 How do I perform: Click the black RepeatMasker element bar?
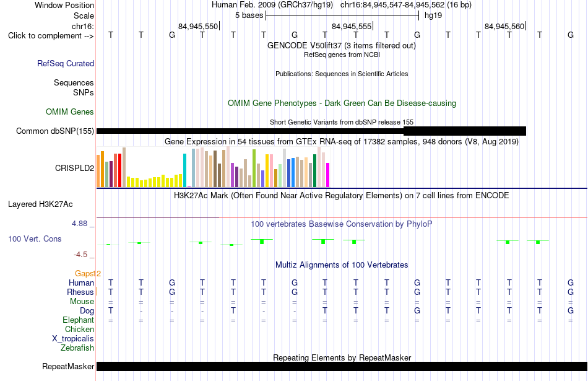pyautogui.click(x=342, y=366)
